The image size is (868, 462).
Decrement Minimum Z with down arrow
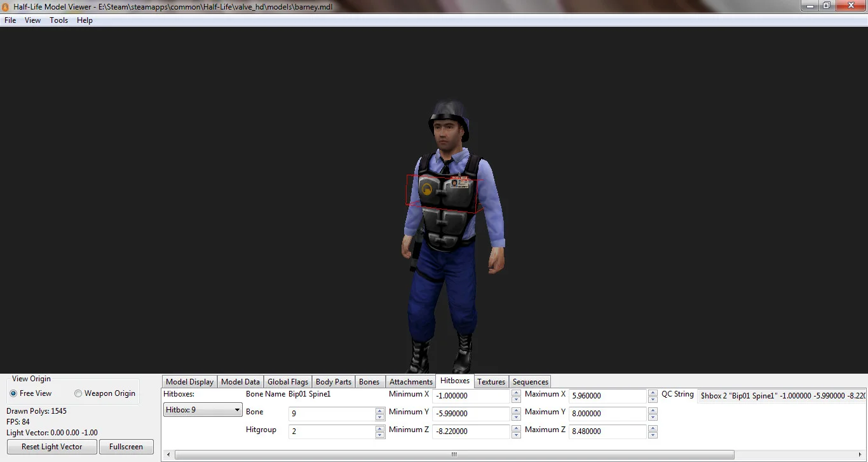[515, 435]
